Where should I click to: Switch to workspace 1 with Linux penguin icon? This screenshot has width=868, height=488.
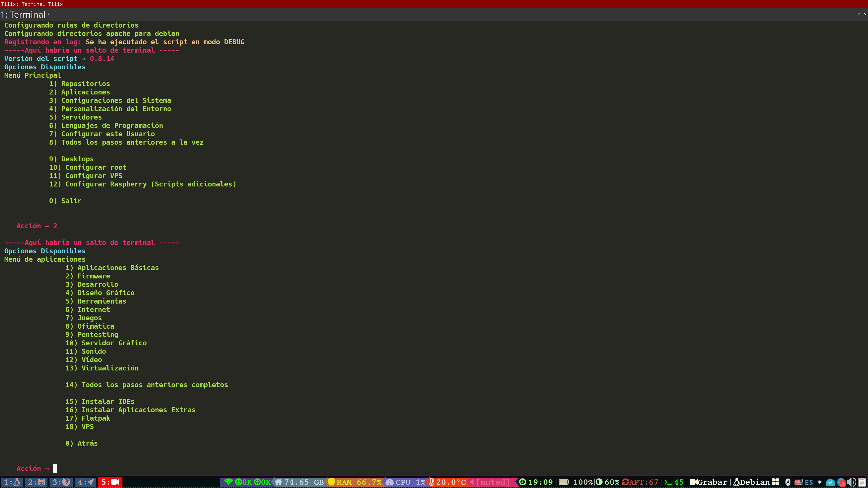12,482
